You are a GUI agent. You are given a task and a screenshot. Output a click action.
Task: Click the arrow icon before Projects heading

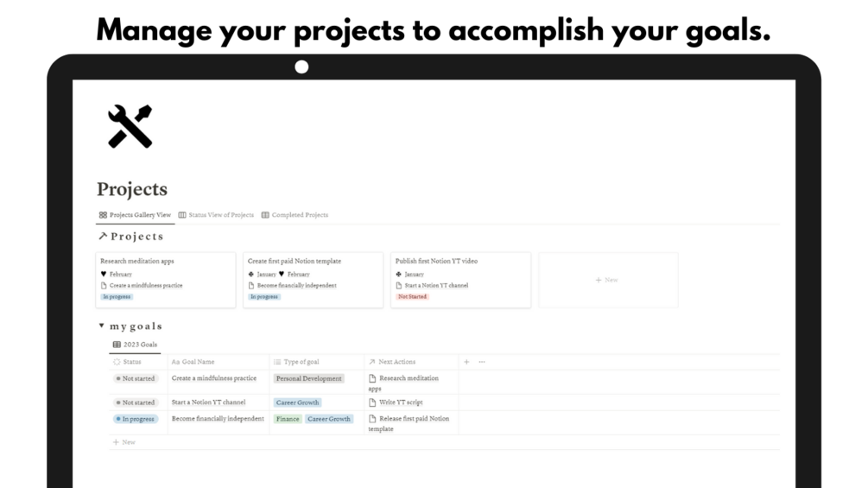click(x=102, y=236)
